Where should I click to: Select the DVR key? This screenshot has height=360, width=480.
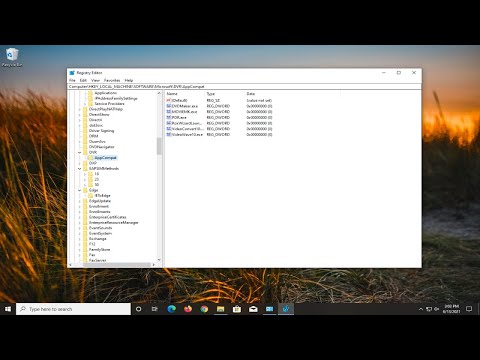(x=93, y=152)
